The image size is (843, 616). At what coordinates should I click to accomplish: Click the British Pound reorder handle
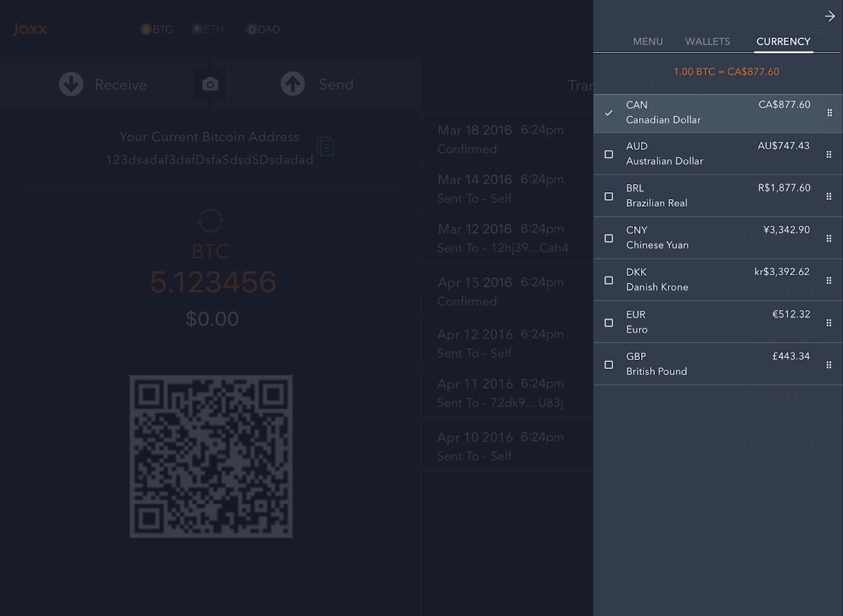829,365
